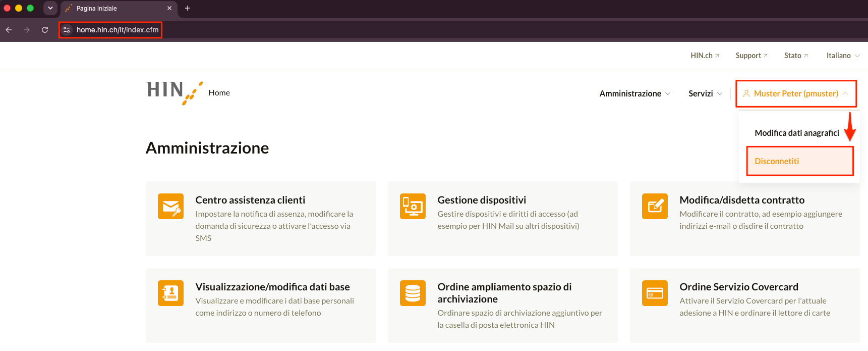The height and width of the screenshot is (351, 868).
Task: Open the Italiano language dropdown
Action: (x=843, y=56)
